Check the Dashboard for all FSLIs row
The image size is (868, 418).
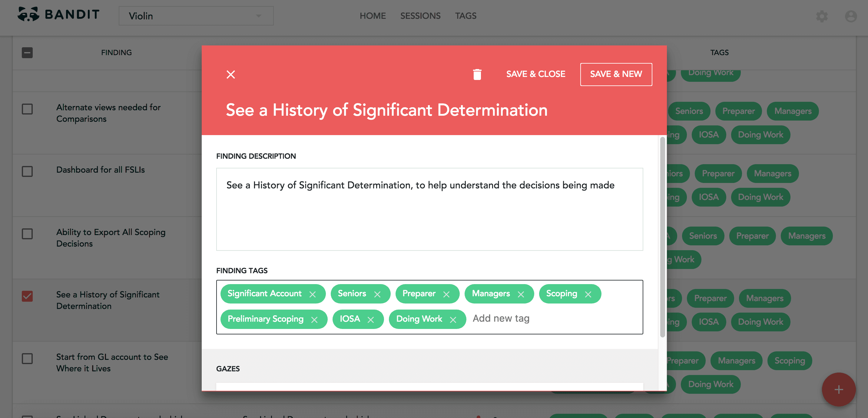27,171
